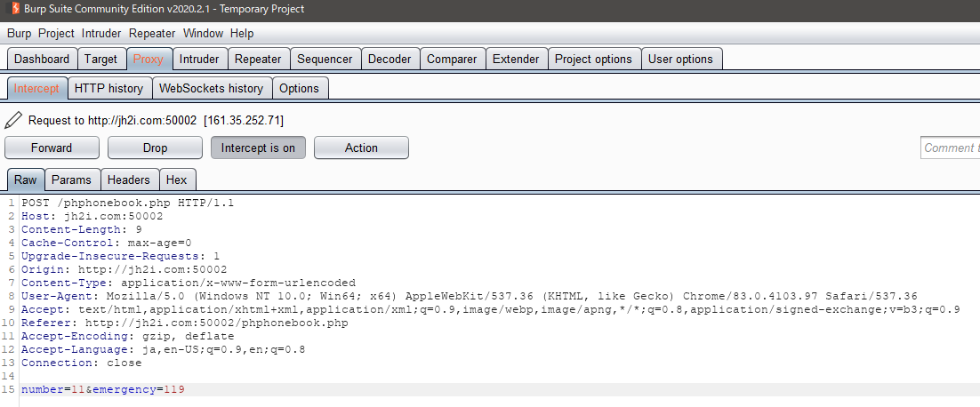
Task: View the HTTP history sub-tab
Action: pyautogui.click(x=108, y=88)
